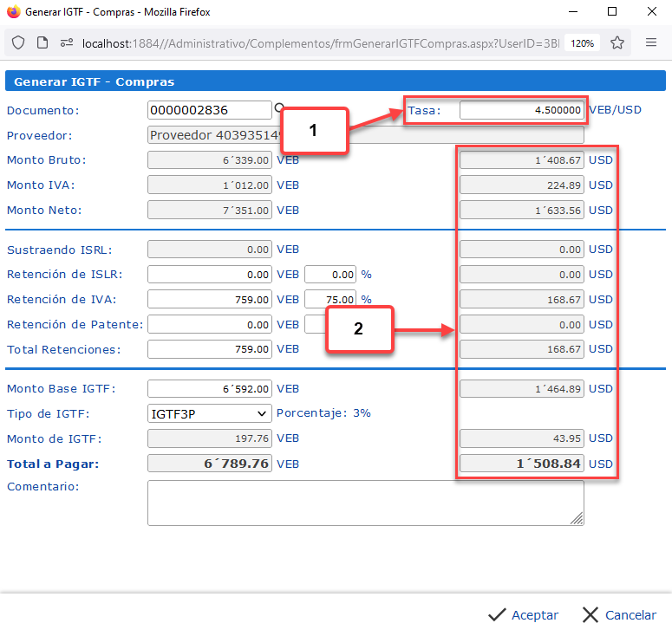The height and width of the screenshot is (636, 672).
Task: Click the Retención de ISLR percentage field
Action: coord(330,274)
